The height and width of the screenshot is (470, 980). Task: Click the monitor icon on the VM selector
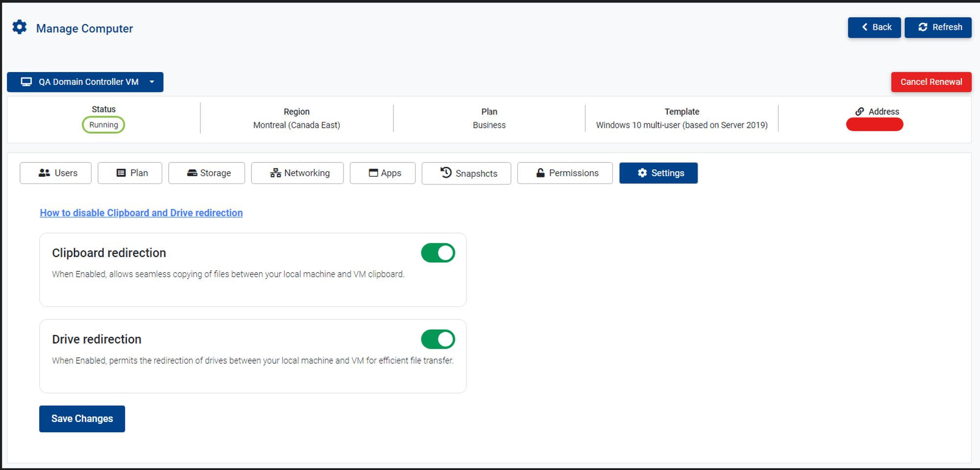(26, 82)
